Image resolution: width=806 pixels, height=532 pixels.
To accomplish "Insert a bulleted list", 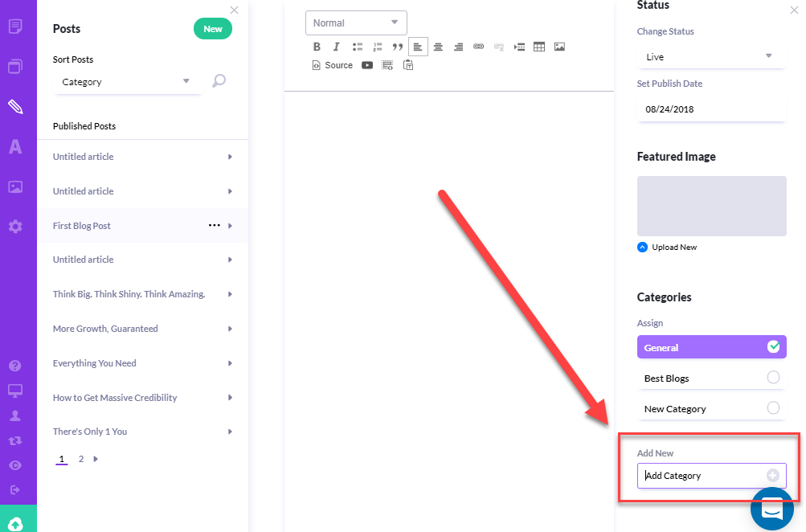I will [358, 47].
